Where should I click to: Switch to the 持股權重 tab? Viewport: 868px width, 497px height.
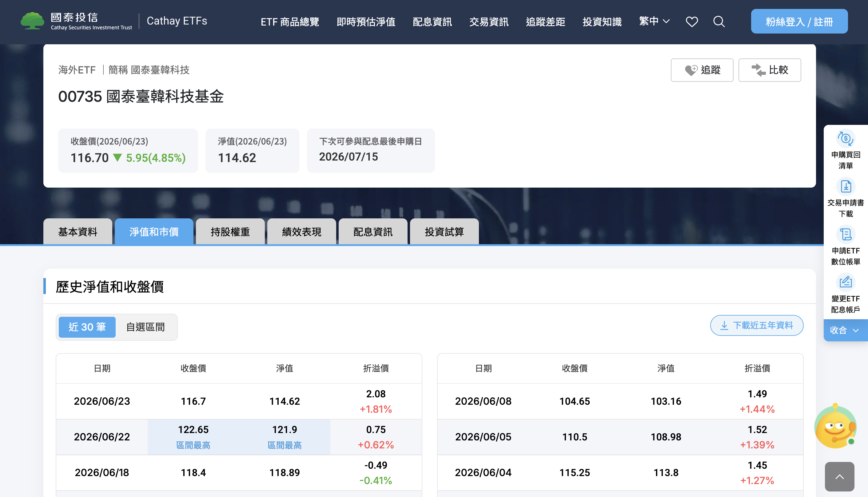230,232
